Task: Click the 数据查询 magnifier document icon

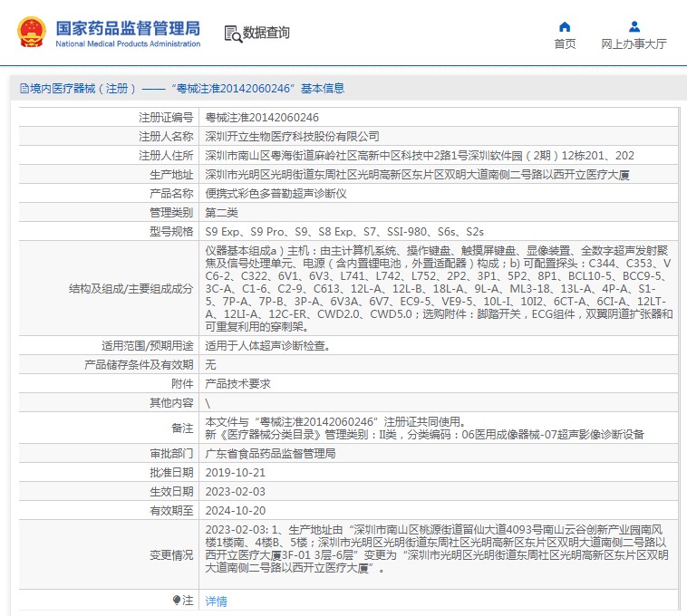Action: (x=232, y=34)
